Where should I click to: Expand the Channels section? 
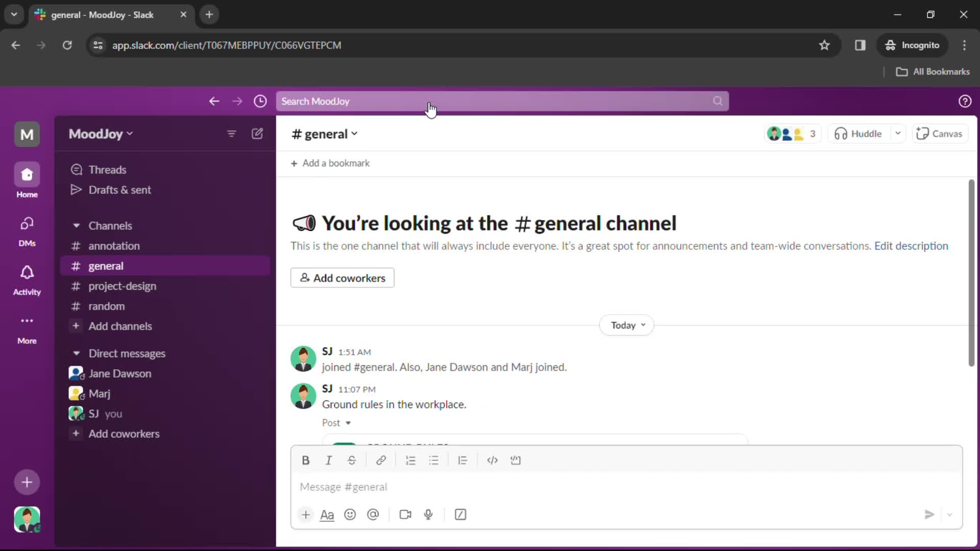[76, 226]
